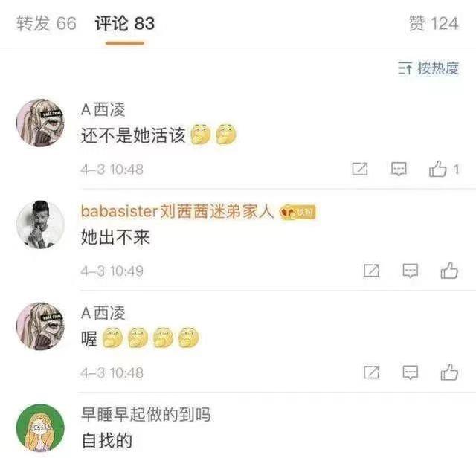
Task: Tap repost icon on 还不是她活该 comment
Action: pyautogui.click(x=360, y=169)
